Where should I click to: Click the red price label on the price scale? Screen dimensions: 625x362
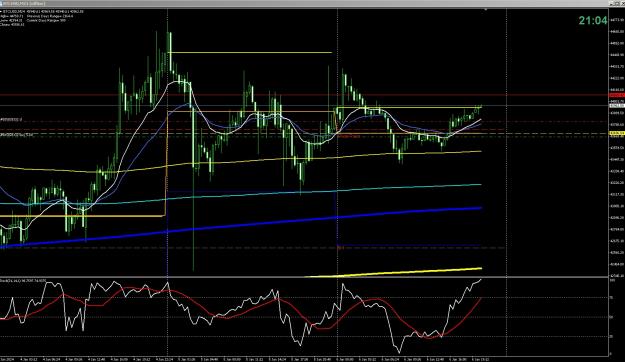(617, 95)
